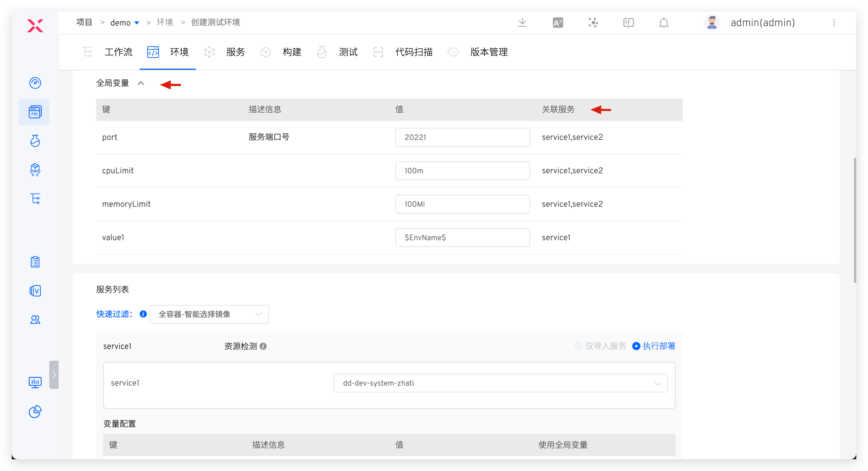868x471 pixels.
Task: Open the demo project dropdown
Action: click(137, 22)
